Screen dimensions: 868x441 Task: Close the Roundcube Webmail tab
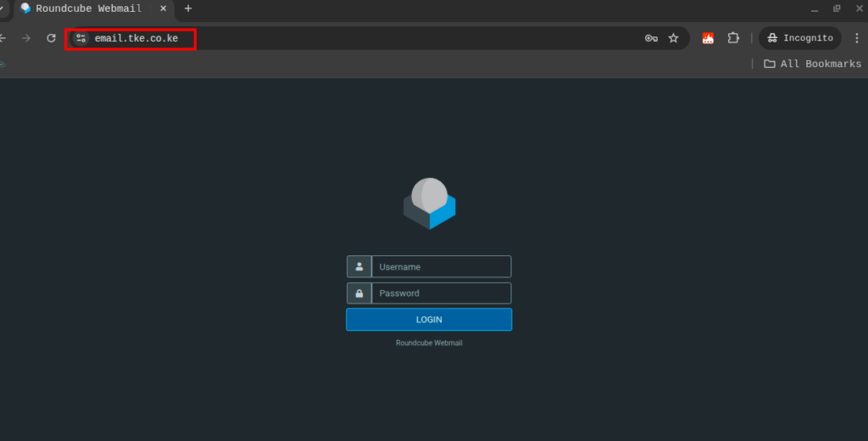click(164, 8)
